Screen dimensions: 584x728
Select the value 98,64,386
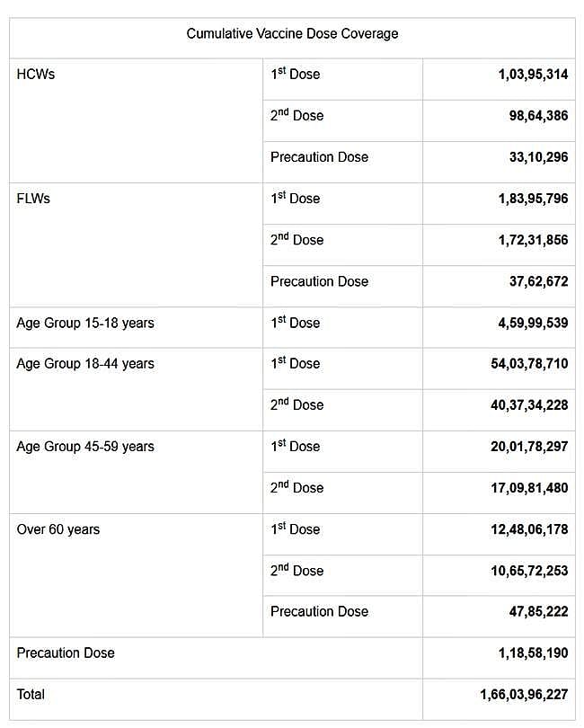(x=538, y=116)
